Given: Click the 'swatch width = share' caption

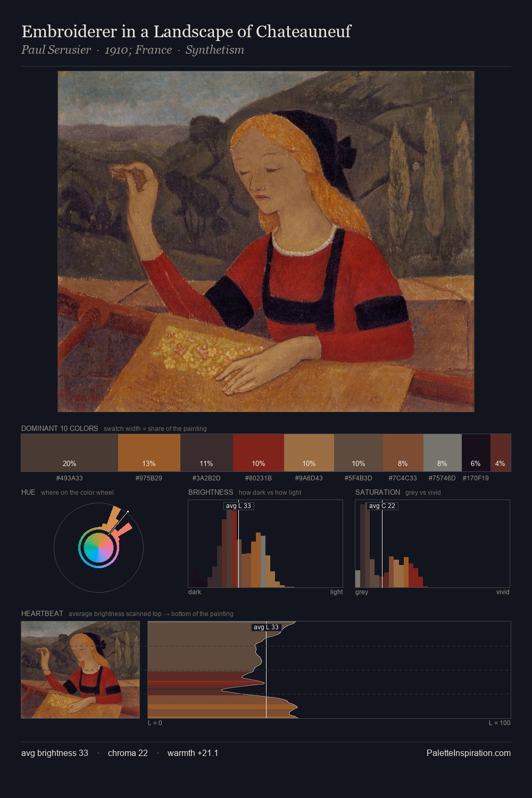Looking at the screenshot, I should [155, 429].
